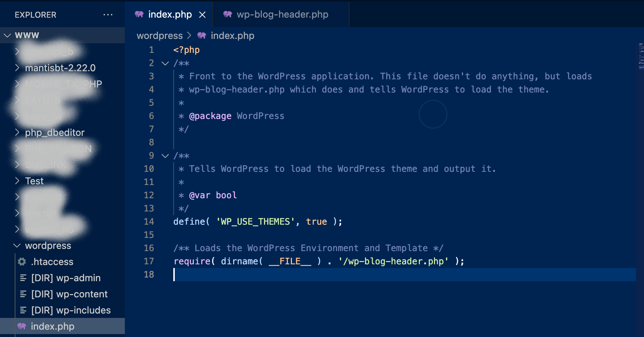This screenshot has height=337, width=644.
Task: Click the breadcrumb PHP file icon
Action: point(202,36)
